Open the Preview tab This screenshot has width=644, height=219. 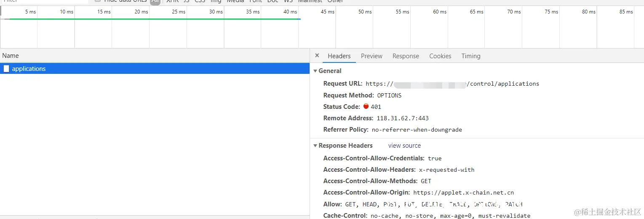click(x=371, y=56)
